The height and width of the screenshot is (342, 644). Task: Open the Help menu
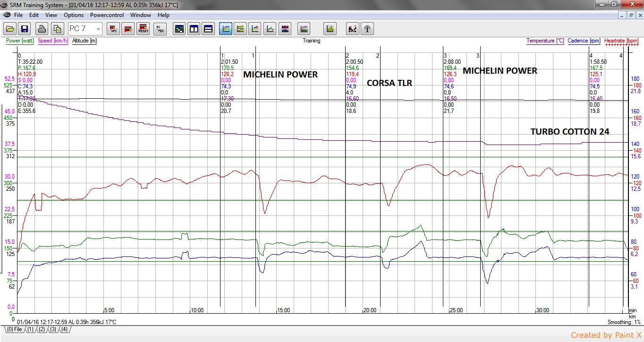point(163,15)
